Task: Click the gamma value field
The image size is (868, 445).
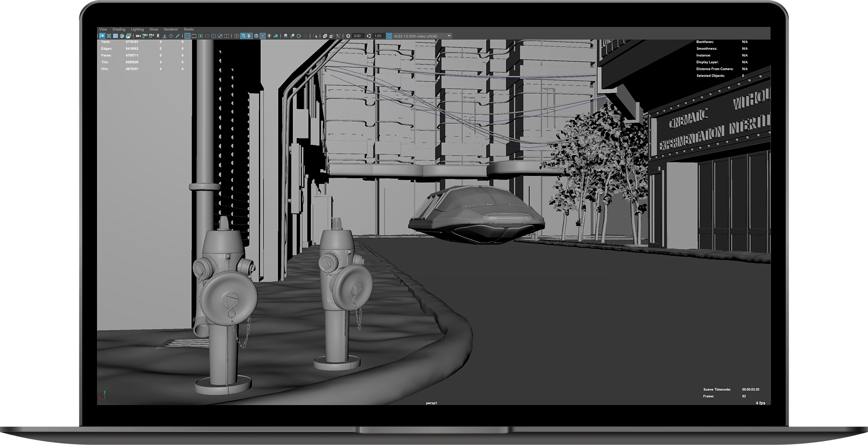Action: (378, 36)
